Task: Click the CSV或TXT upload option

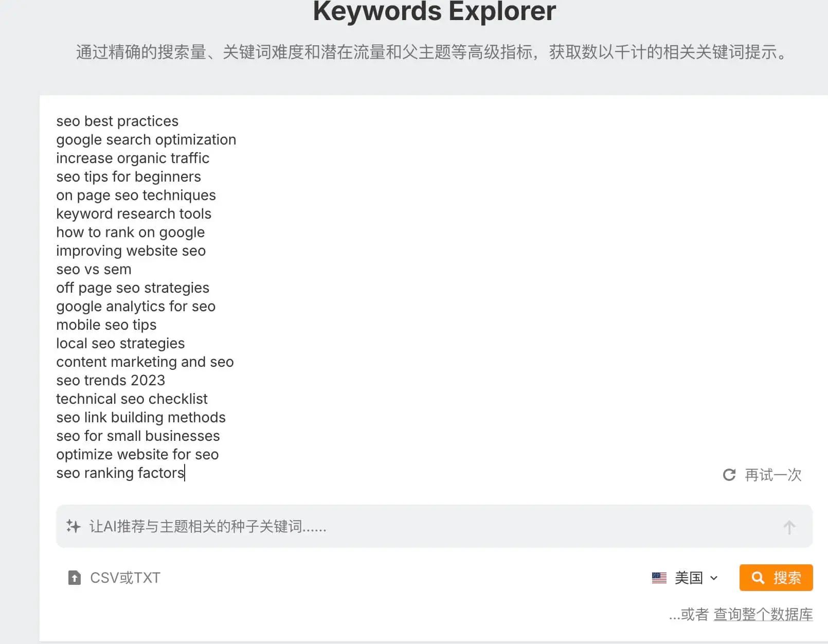Action: [124, 578]
